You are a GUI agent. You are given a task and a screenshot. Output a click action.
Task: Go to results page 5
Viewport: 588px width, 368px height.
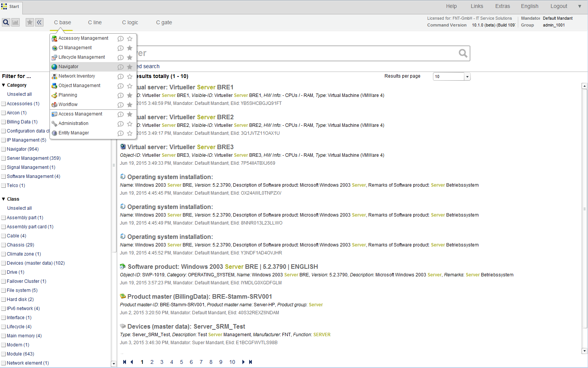coord(182,362)
